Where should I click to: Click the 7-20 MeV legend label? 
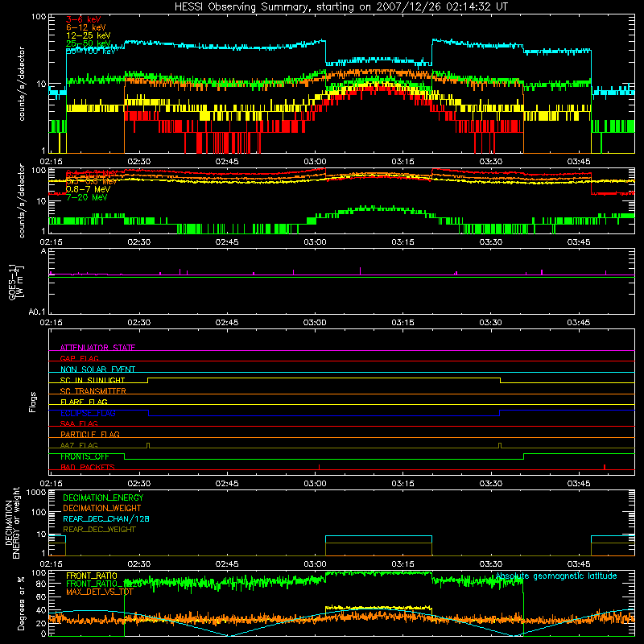click(86, 197)
